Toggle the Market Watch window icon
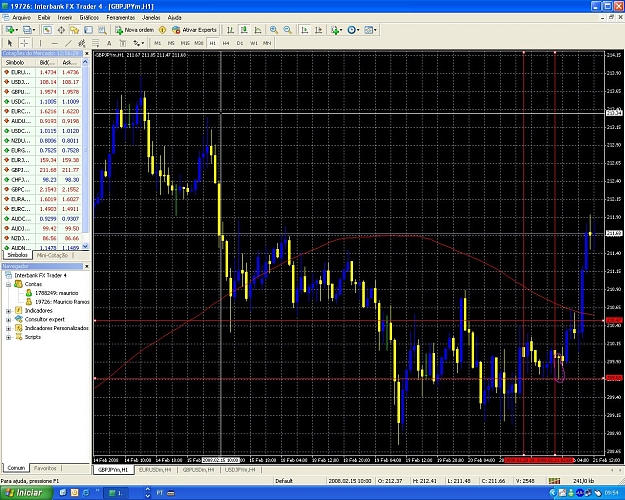This screenshot has height=500, width=625. click(47, 30)
